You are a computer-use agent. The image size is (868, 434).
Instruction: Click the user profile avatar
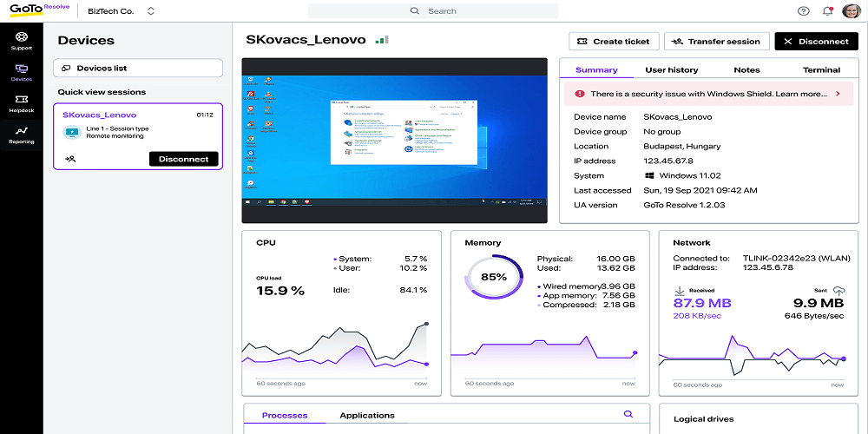pyautogui.click(x=852, y=11)
